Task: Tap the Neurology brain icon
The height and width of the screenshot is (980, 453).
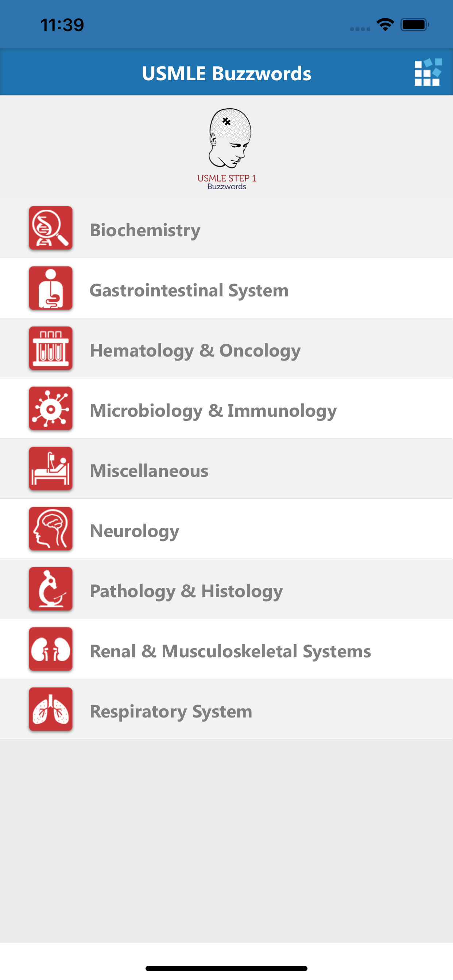Action: pyautogui.click(x=51, y=528)
